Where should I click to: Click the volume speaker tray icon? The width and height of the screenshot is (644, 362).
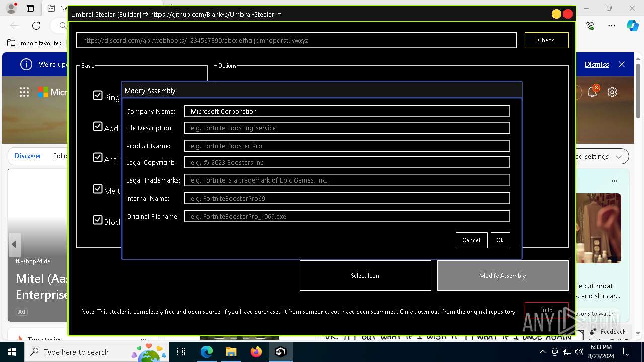(x=579, y=352)
